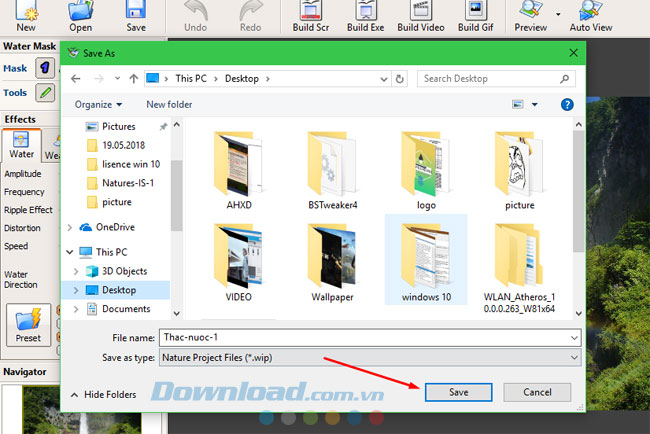Expand the OneDrive tree node

coord(70,227)
